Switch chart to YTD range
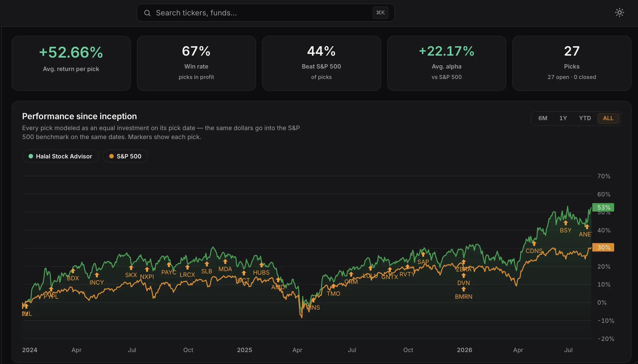Image resolution: width=638 pixels, height=364 pixels. coord(585,118)
